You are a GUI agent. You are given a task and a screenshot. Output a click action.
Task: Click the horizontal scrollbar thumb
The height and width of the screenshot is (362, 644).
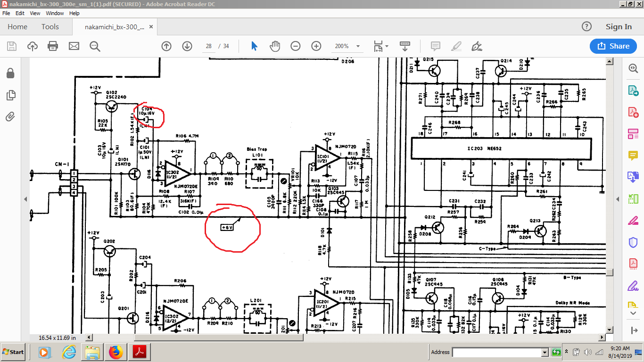click(x=218, y=337)
